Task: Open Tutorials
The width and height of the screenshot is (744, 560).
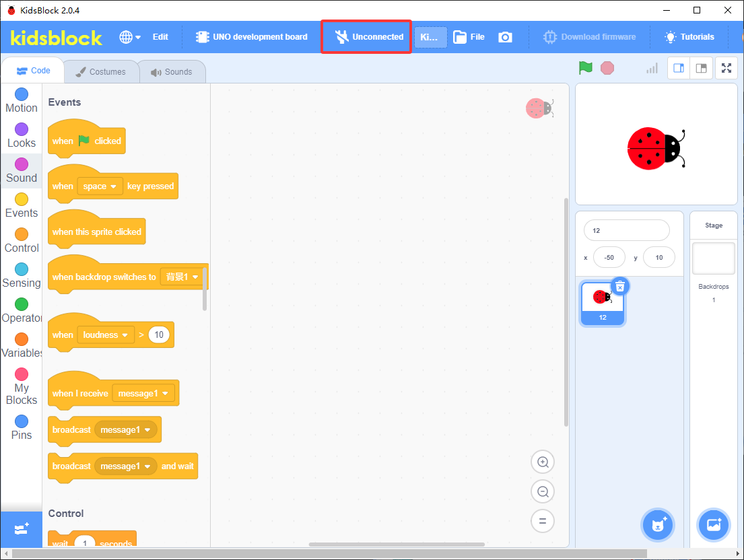Action: pyautogui.click(x=689, y=37)
